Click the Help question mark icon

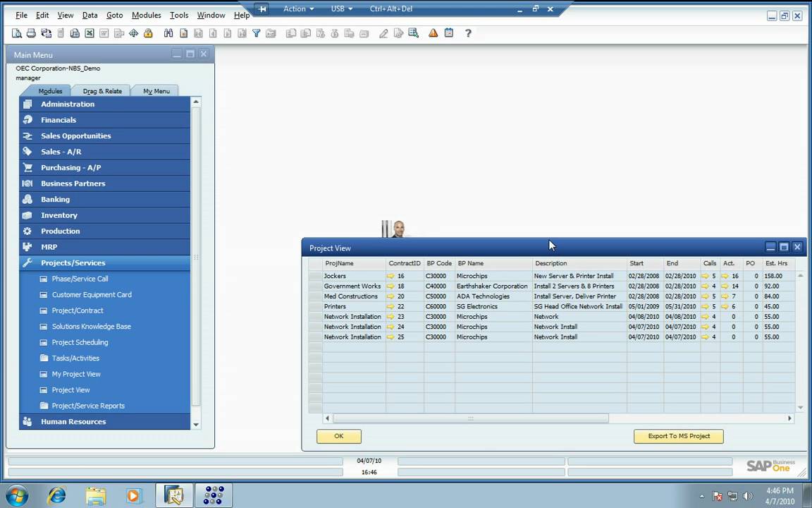click(x=468, y=33)
